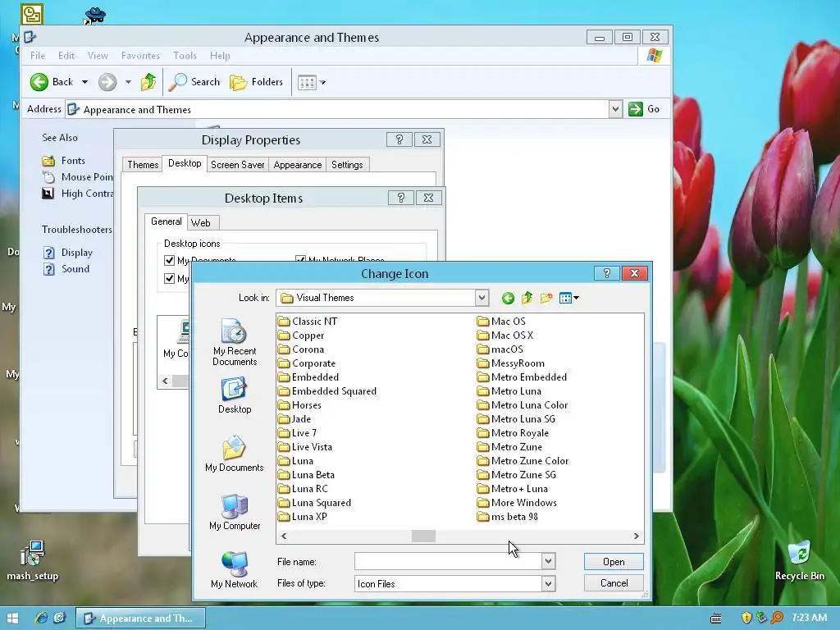Click Change Icon dialog help question button
Image resolution: width=840 pixels, height=630 pixels.
pos(606,273)
